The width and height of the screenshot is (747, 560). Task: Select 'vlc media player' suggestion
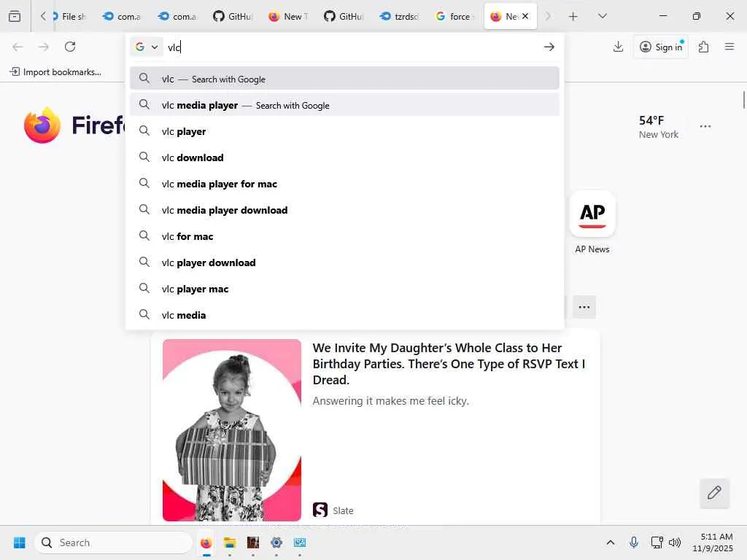click(344, 105)
